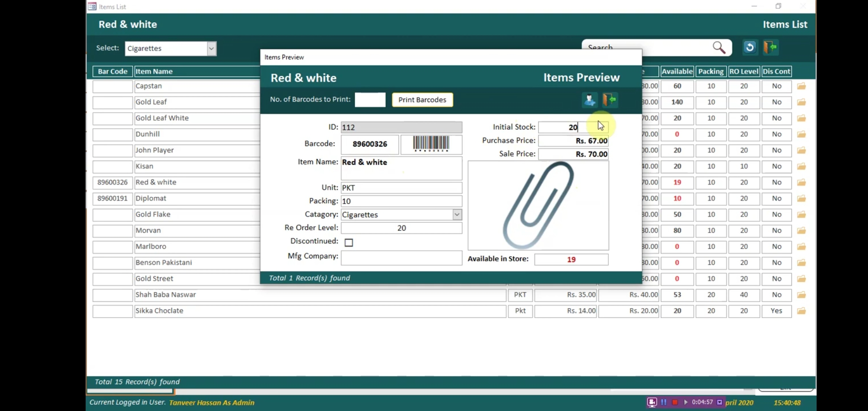This screenshot has width=868, height=411.
Task: Click the RO Level column header
Action: [x=744, y=72]
